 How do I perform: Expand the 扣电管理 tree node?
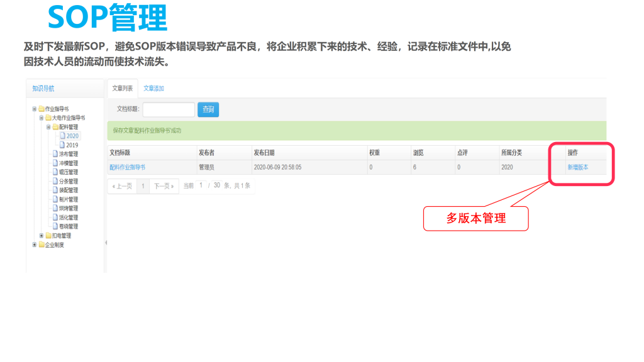[x=42, y=236]
